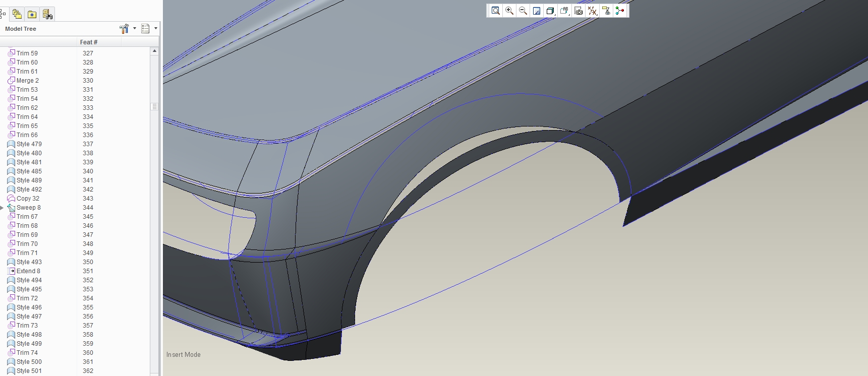Select the Style 497 feature
Screen dimensions: 868x376
[x=29, y=317]
